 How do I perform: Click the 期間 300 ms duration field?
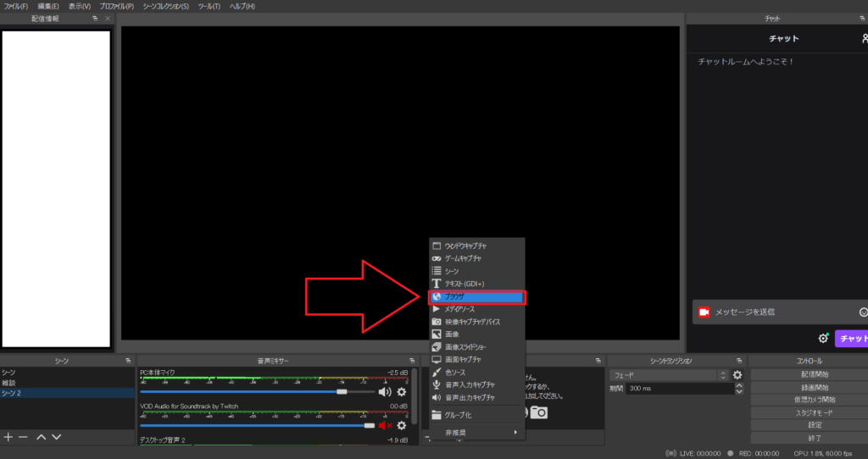pyautogui.click(x=680, y=389)
